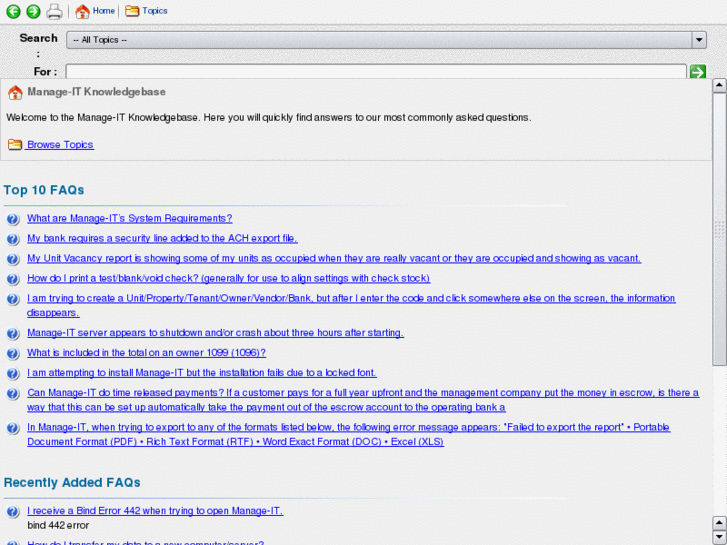The height and width of the screenshot is (545, 727).
Task: Click the question icon beside owner 1099 FAQ
Action: 13,353
